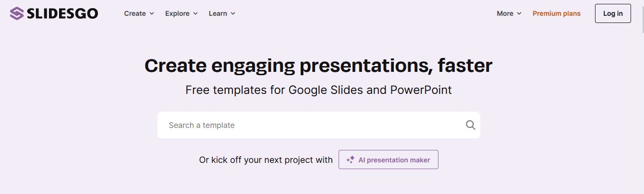Click the chevron arrow next to Explore
This screenshot has width=644, height=194.
coord(195,13)
